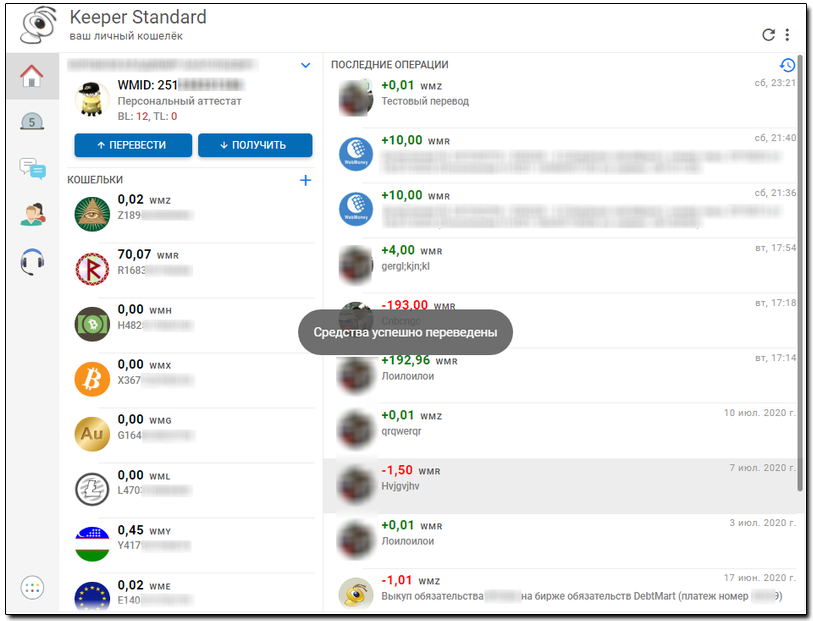Open the apps grid icon

click(32, 588)
